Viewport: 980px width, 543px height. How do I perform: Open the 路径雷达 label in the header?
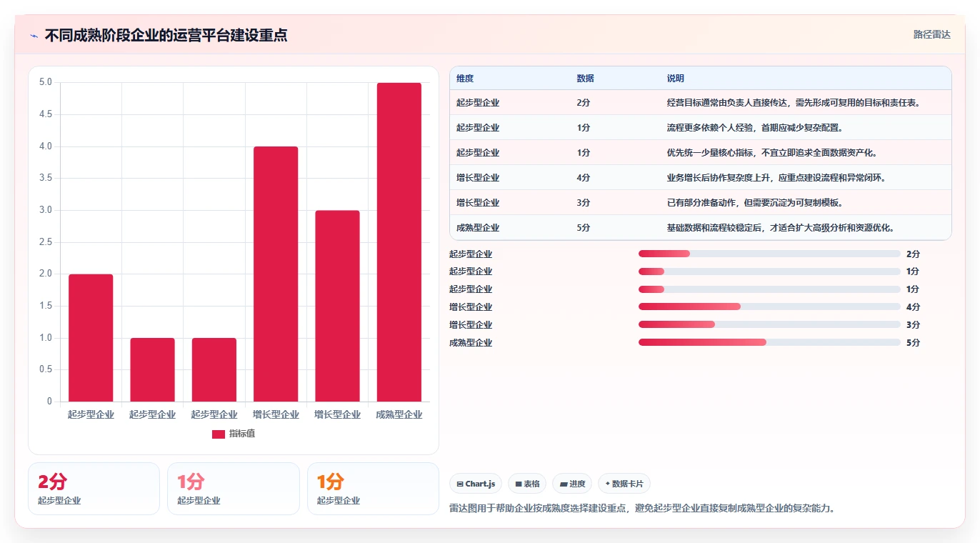932,34
